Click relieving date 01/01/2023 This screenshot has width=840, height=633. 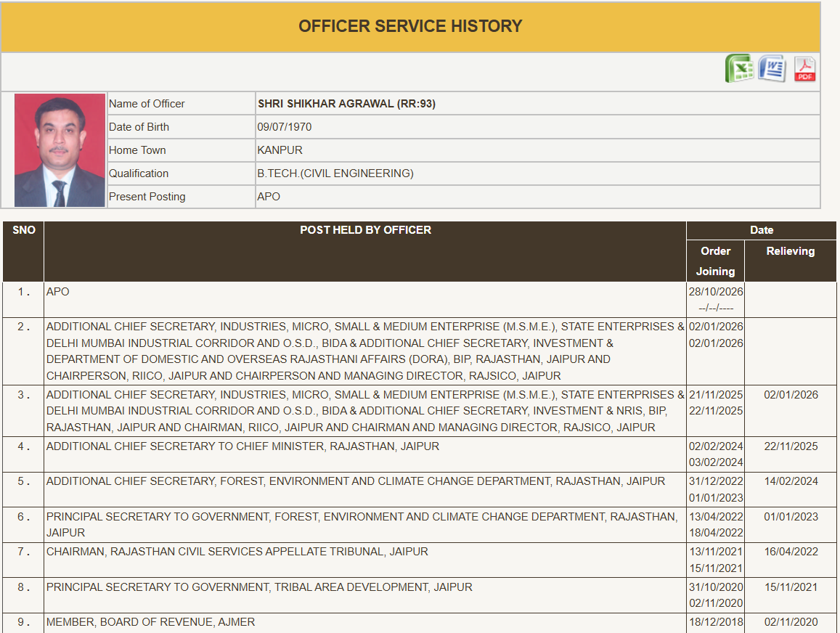click(791, 517)
